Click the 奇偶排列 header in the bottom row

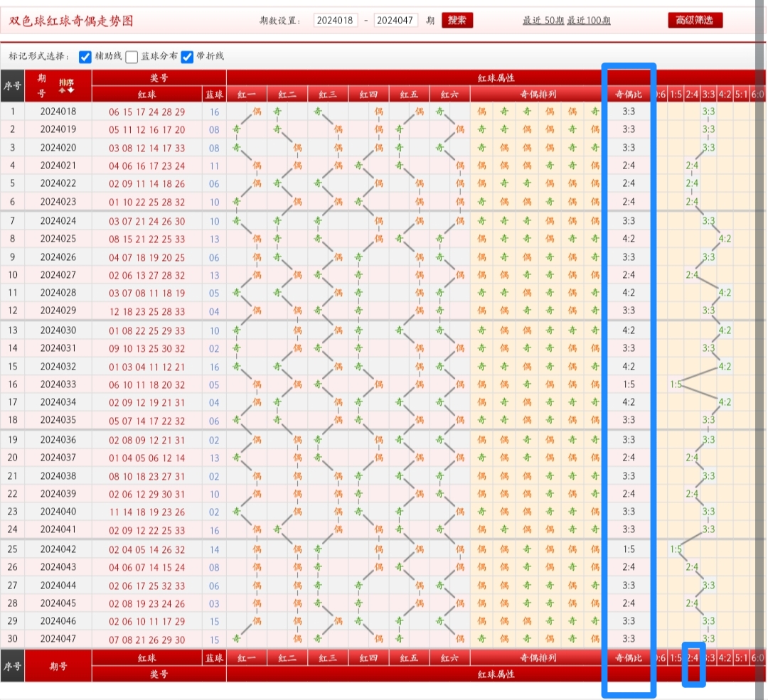point(538,658)
